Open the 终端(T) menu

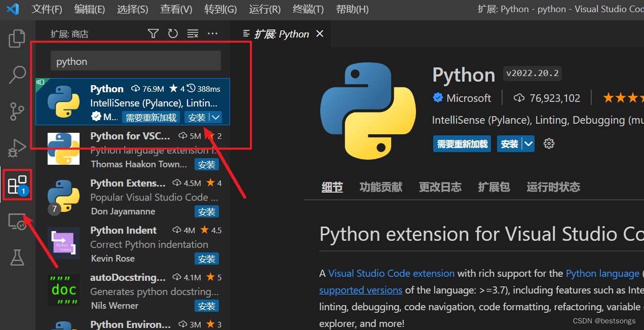coord(309,9)
